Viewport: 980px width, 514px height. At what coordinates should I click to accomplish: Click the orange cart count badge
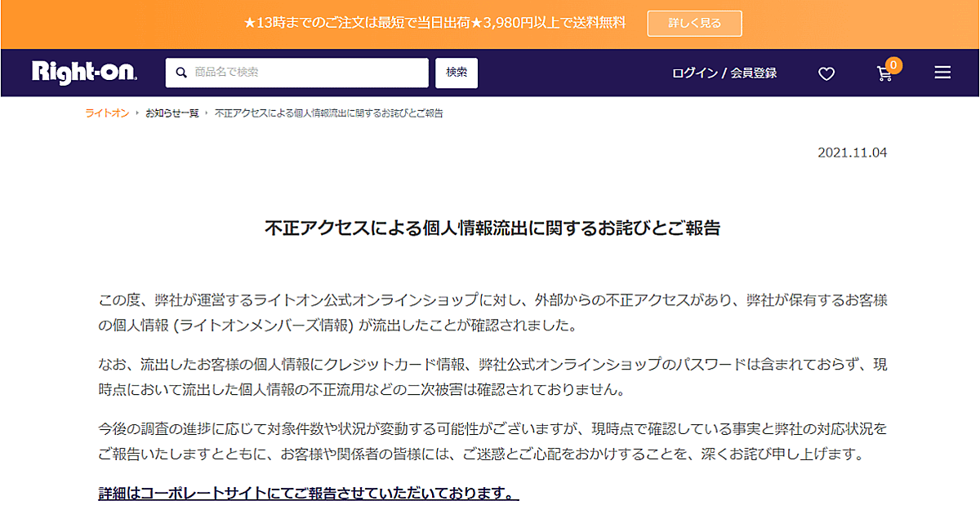click(893, 65)
